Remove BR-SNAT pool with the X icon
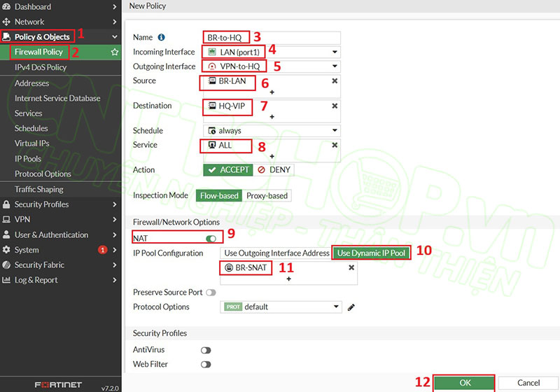This screenshot has height=392, width=560. (x=351, y=267)
